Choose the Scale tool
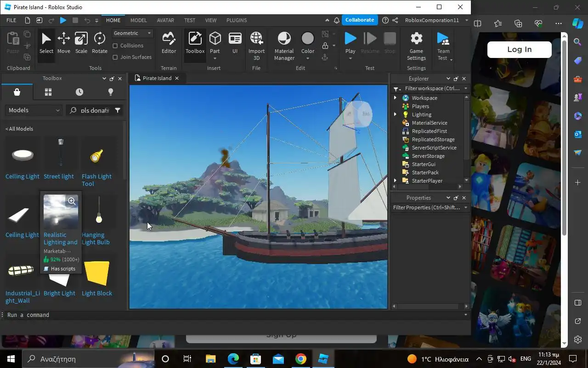Screen dimensions: 588x368 tap(81, 44)
